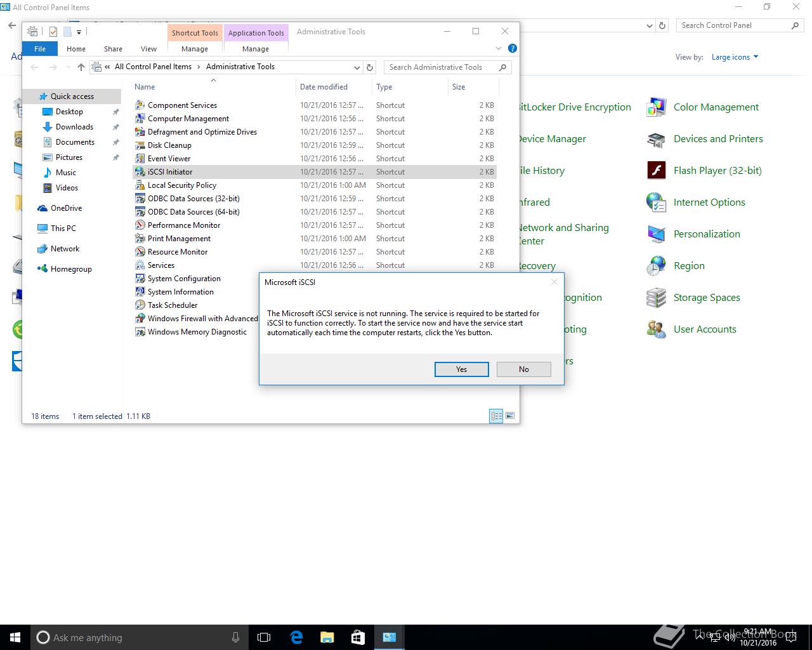Click the Services gear icon
Viewport: 812px width, 650px height.
[x=140, y=265]
